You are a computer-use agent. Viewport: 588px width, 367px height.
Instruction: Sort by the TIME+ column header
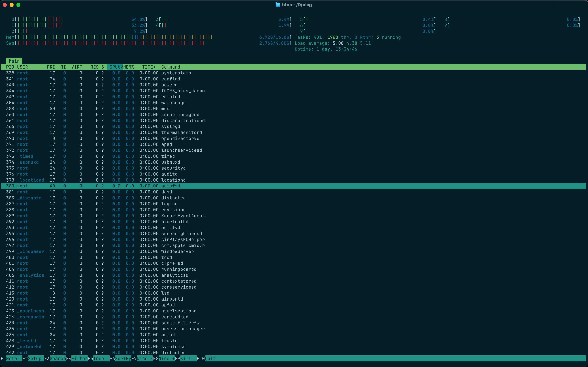[x=149, y=67]
